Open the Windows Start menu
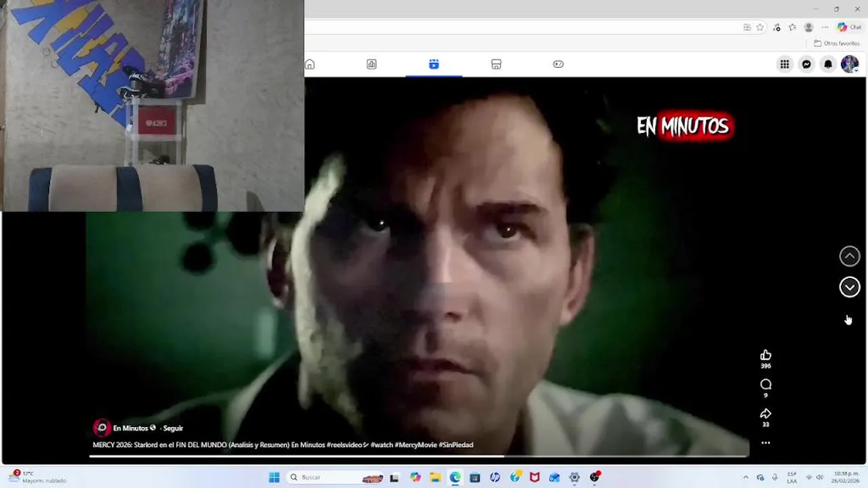The width and height of the screenshot is (868, 488). pyautogui.click(x=274, y=477)
